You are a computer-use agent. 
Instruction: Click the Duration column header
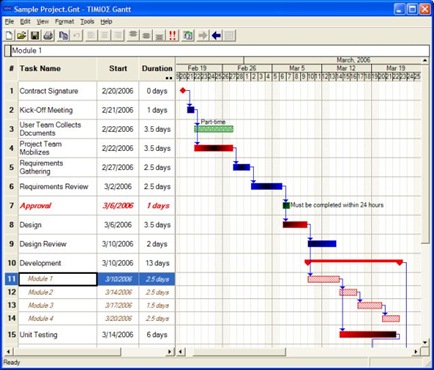pos(157,69)
